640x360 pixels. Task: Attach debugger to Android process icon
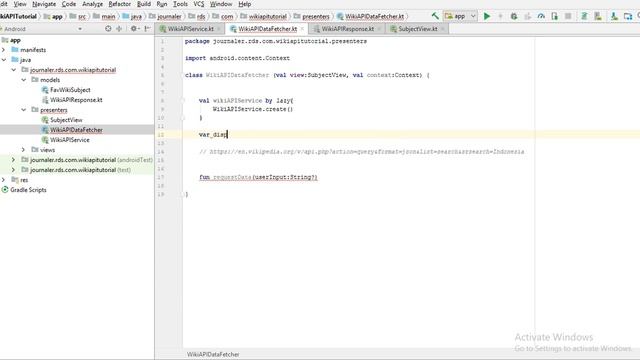(x=554, y=16)
